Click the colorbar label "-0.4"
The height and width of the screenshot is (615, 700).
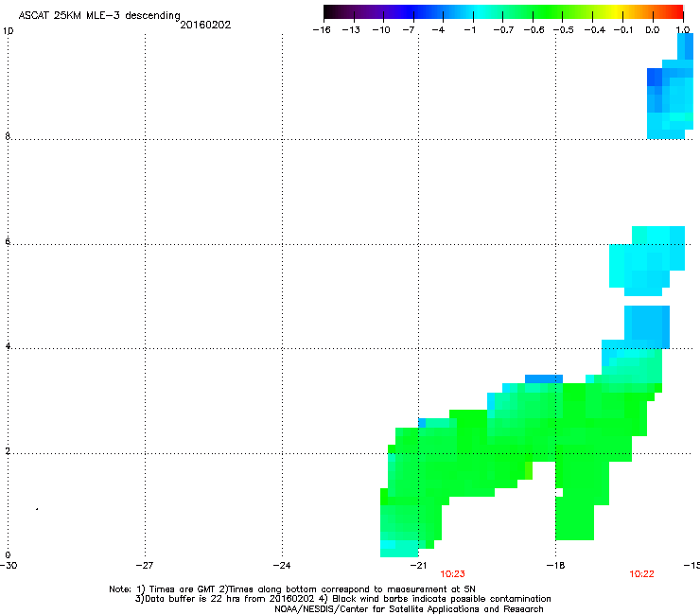point(595,30)
